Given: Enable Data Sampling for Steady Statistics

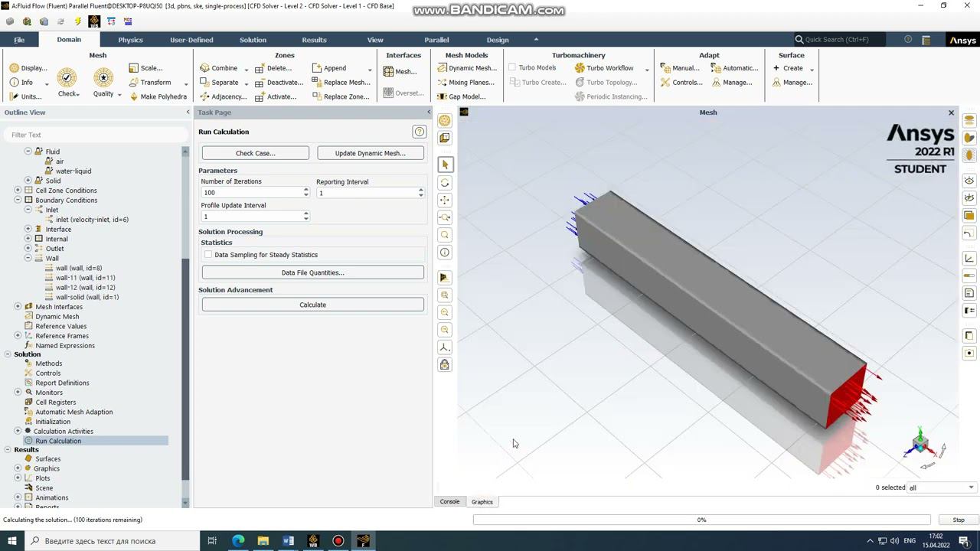Looking at the screenshot, I should point(208,255).
